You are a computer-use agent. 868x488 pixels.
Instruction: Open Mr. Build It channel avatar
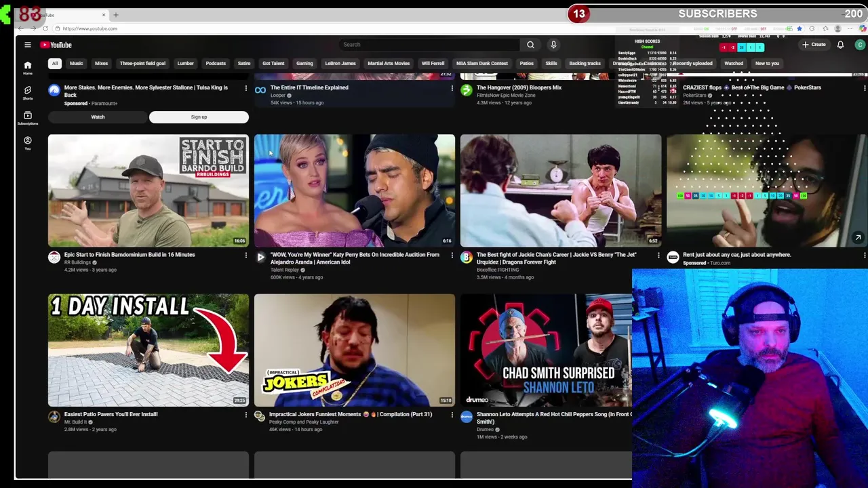[54, 417]
